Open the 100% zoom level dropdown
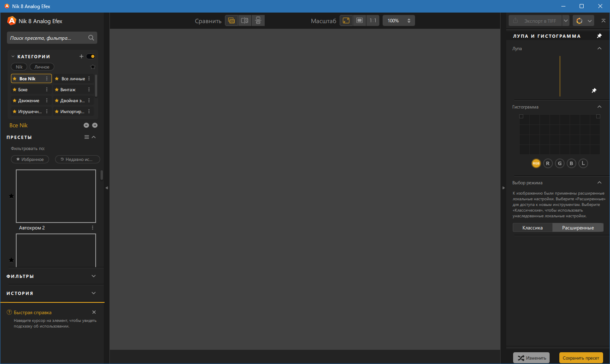The image size is (610, 364). pyautogui.click(x=399, y=21)
